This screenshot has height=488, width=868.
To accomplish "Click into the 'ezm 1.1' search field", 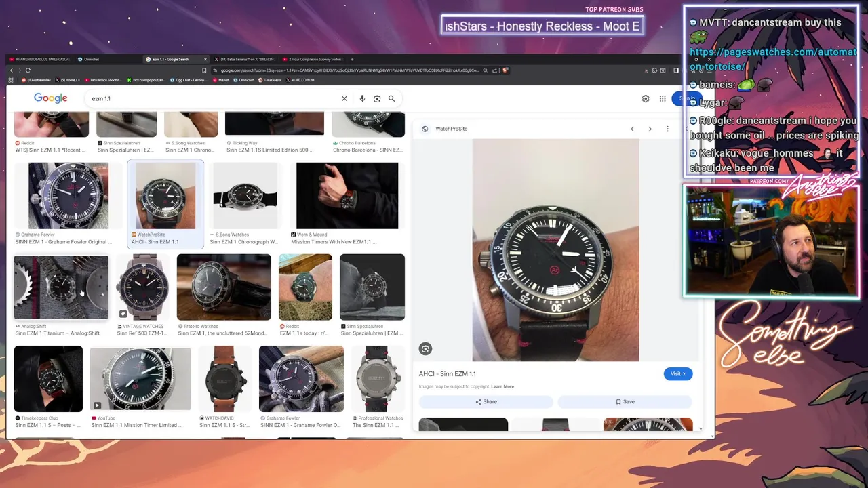I will coord(214,98).
